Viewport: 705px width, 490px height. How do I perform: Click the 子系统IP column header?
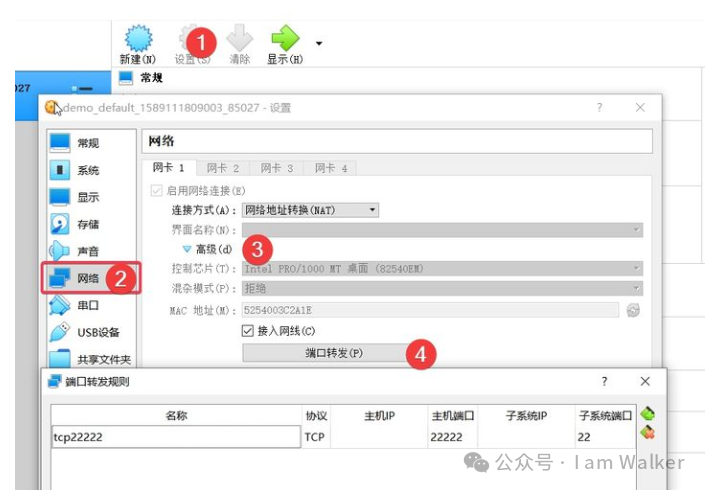point(526,415)
